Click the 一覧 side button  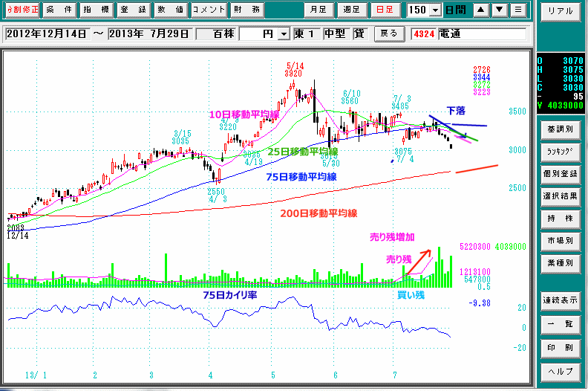pyautogui.click(x=561, y=324)
